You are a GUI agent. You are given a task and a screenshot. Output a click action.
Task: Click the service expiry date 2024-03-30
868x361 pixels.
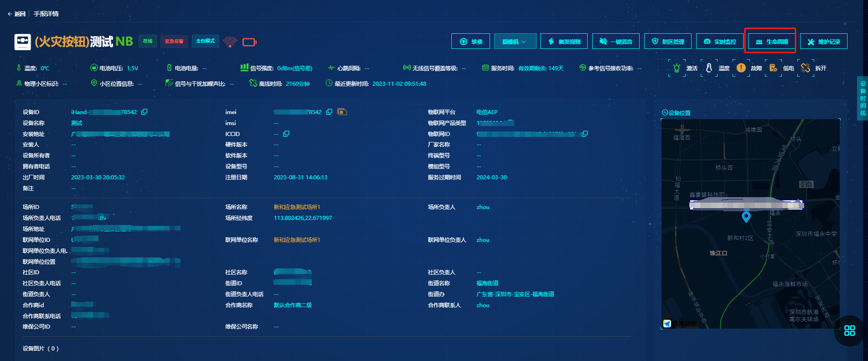coord(491,178)
